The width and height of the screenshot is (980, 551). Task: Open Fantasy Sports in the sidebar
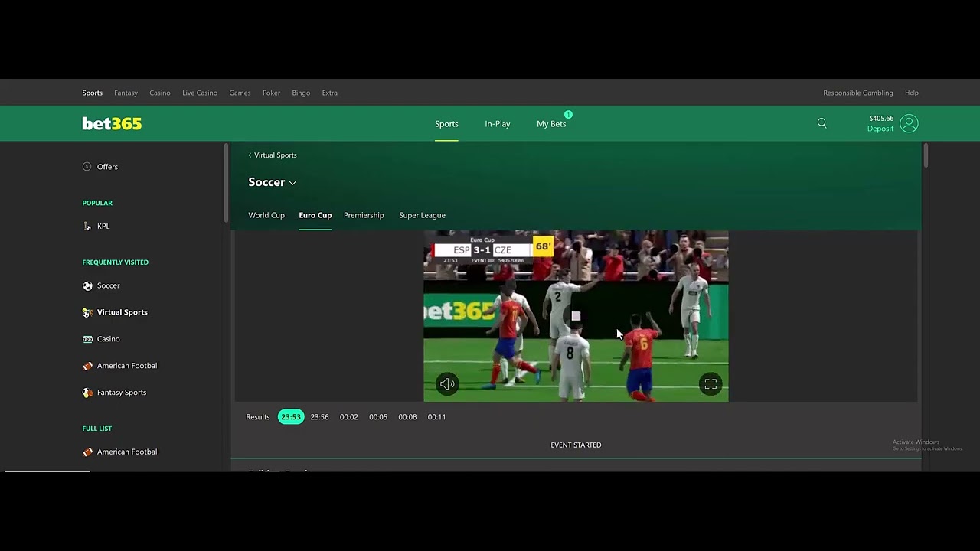click(x=122, y=393)
